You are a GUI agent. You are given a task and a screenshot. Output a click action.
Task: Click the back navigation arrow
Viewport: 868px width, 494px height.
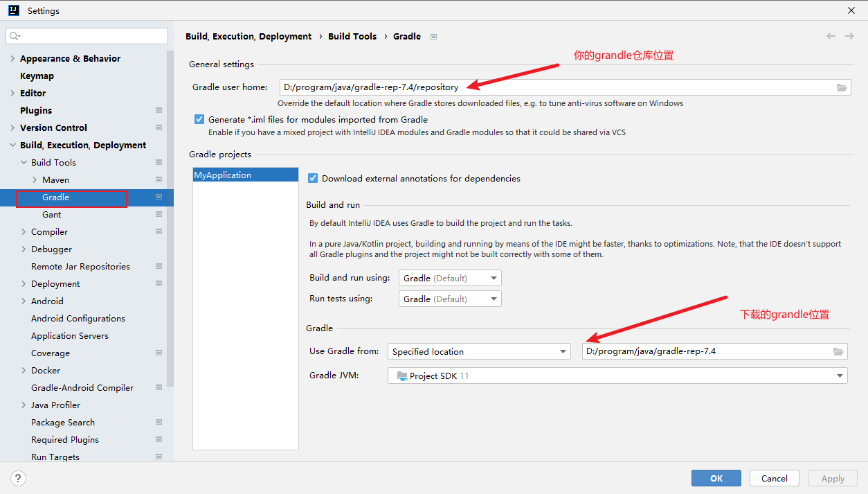[831, 36]
